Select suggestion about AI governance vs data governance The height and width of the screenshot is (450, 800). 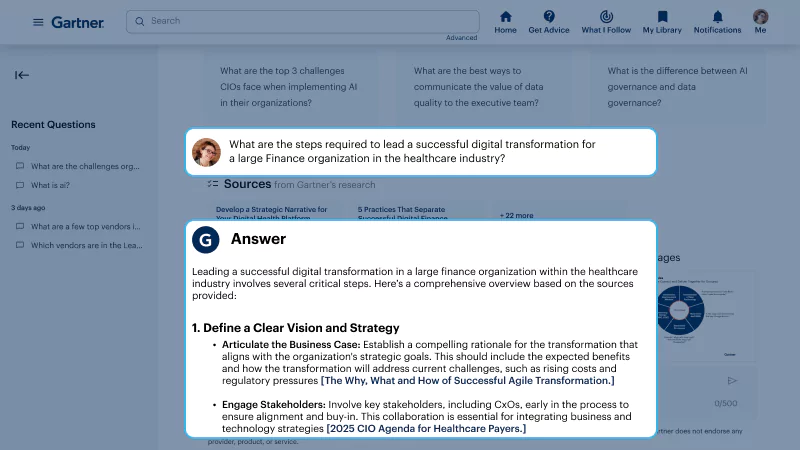click(x=678, y=87)
